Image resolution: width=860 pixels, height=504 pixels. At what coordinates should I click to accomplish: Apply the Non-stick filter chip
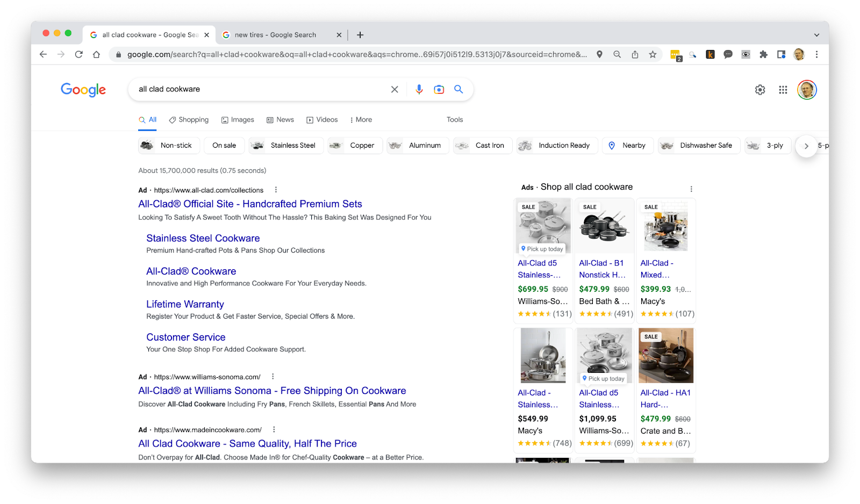[x=169, y=146]
